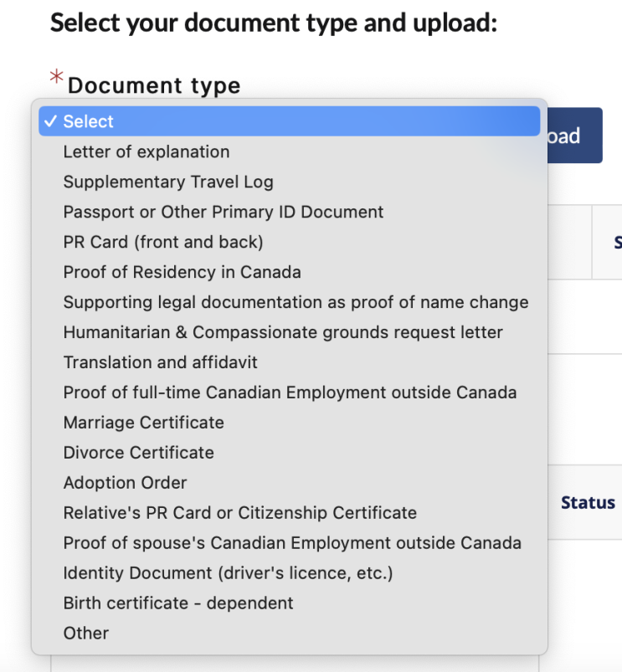Click the Status column header
Screen dimensions: 622x672
(588, 503)
